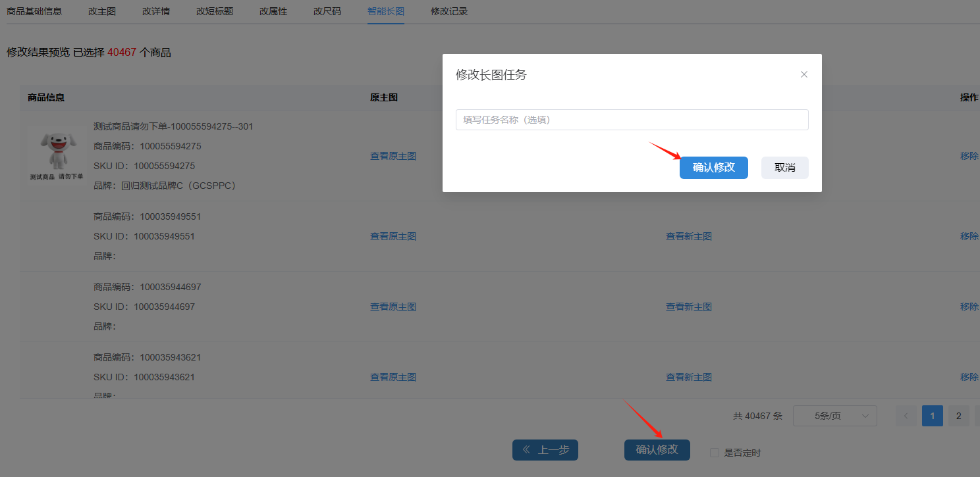Open the 改尺码 tab
Screen dimensions: 980x477
click(327, 11)
